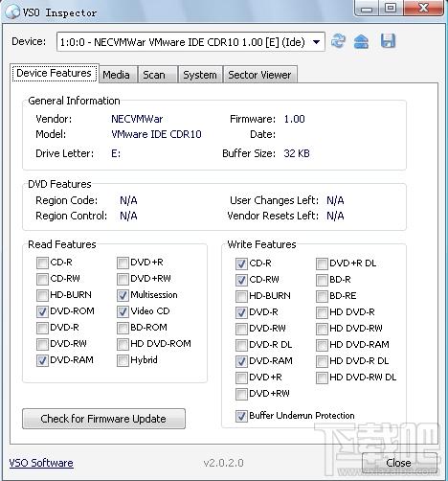Toggle the BD-ROM checkbox

point(123,328)
